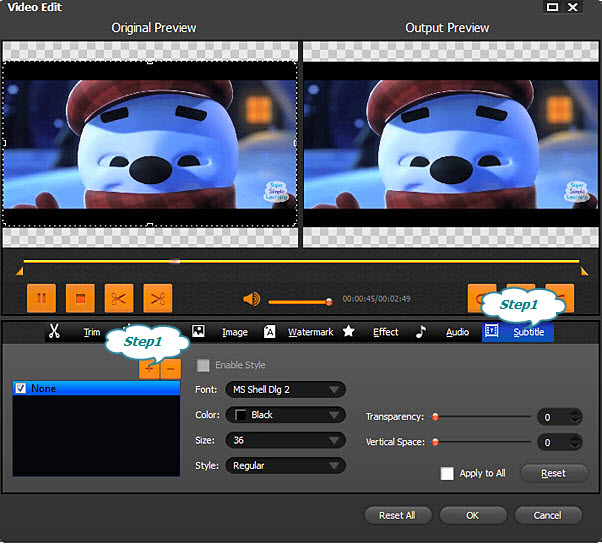Stop the video with the square button
The height and width of the screenshot is (544, 602).
click(80, 298)
